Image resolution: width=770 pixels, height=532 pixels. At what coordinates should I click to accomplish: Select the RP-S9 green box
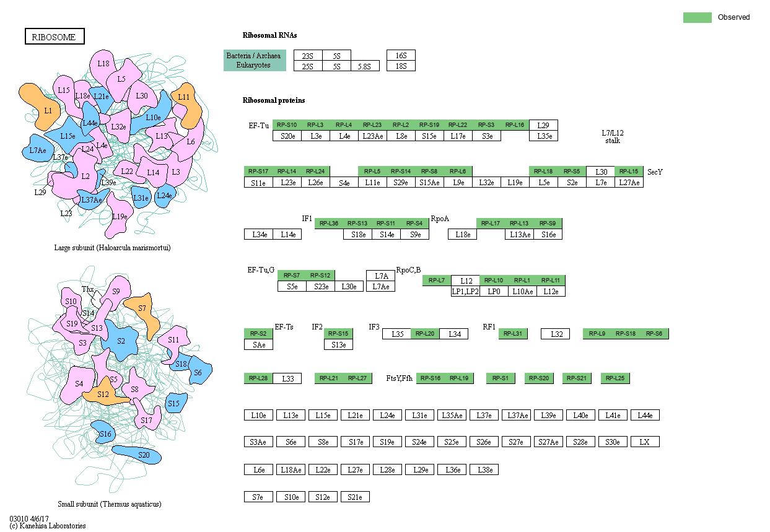pyautogui.click(x=548, y=224)
